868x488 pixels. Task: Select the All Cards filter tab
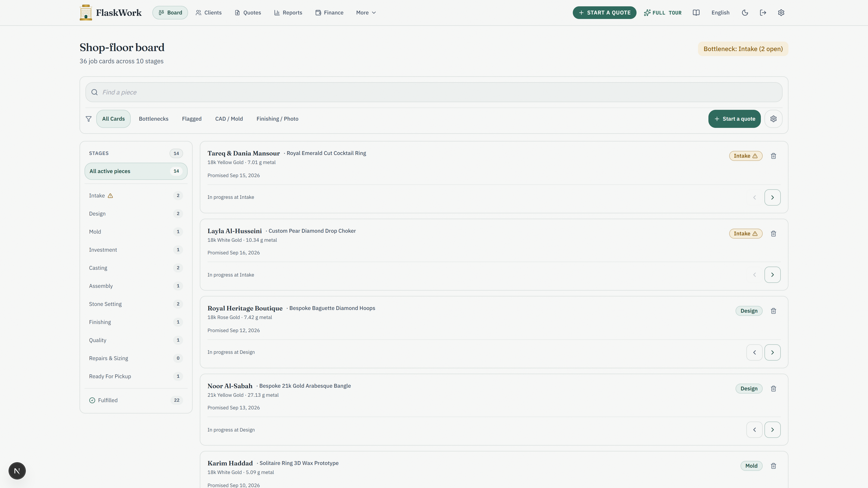113,119
